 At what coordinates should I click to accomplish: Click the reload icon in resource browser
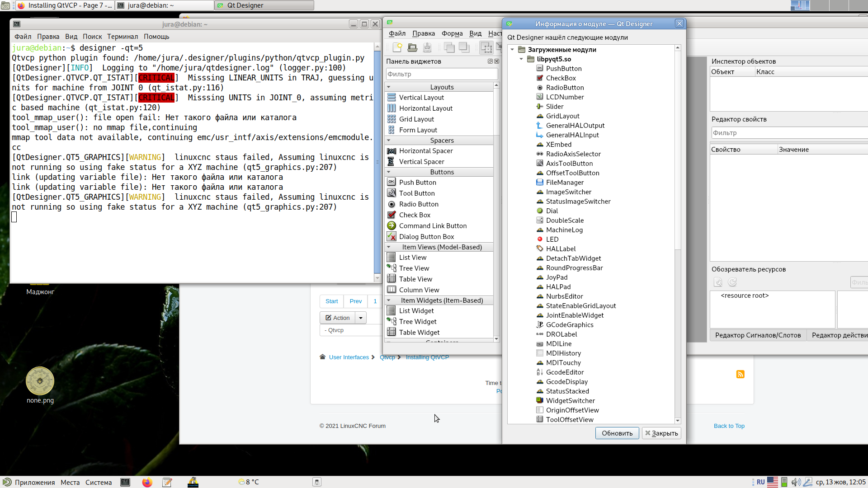pos(732,282)
